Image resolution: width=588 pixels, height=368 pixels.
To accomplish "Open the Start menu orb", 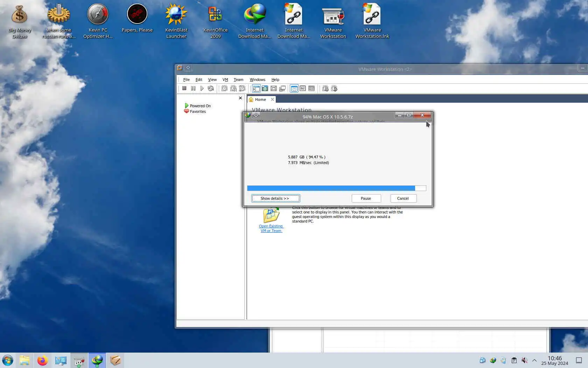I will click(x=8, y=360).
